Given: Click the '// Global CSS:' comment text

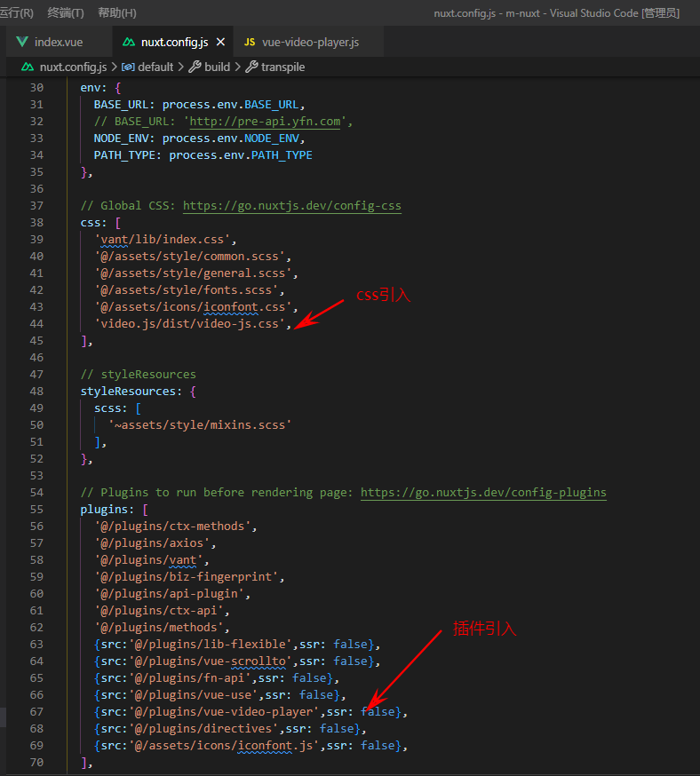Looking at the screenshot, I should point(128,206).
